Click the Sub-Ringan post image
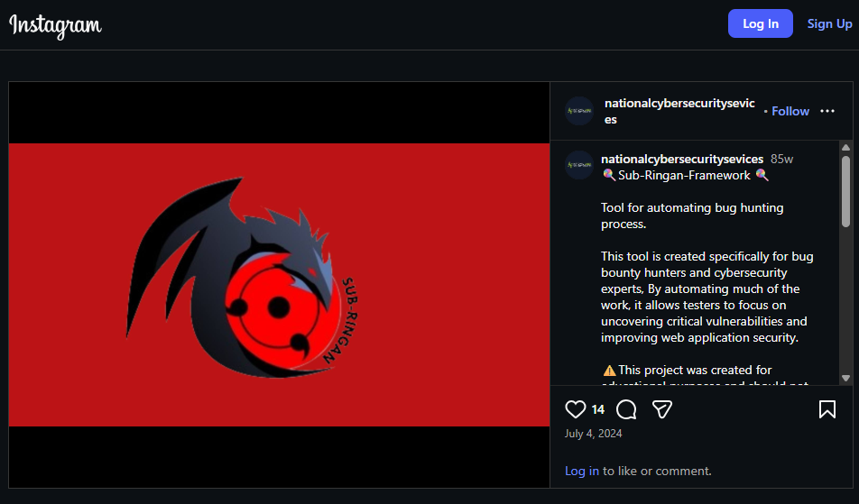Image resolution: width=859 pixels, height=504 pixels. [280, 285]
